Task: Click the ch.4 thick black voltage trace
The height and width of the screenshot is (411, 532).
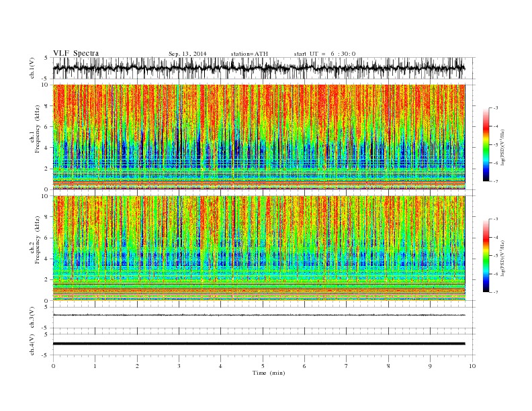Action: pos(259,344)
